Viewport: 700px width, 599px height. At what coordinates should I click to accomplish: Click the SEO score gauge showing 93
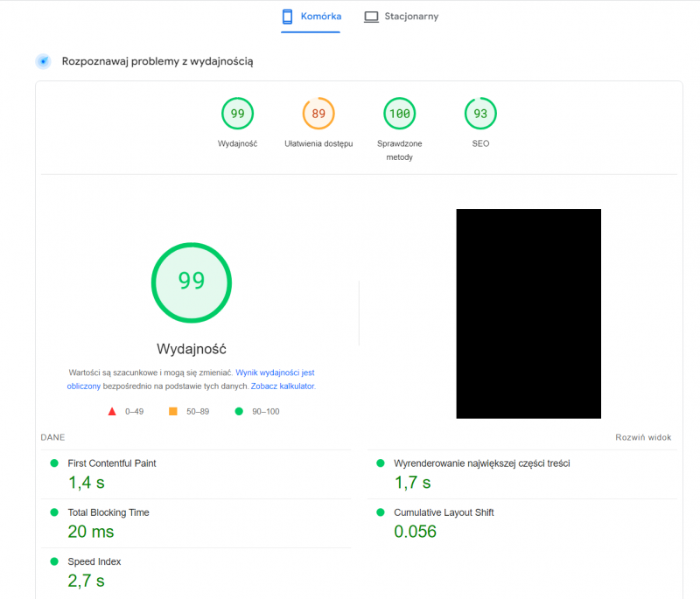pos(480,114)
